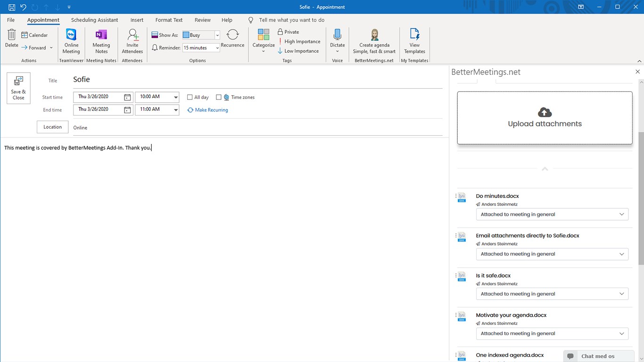Enable the All day checkbox
Screen dimensions: 644x362
(x=190, y=97)
